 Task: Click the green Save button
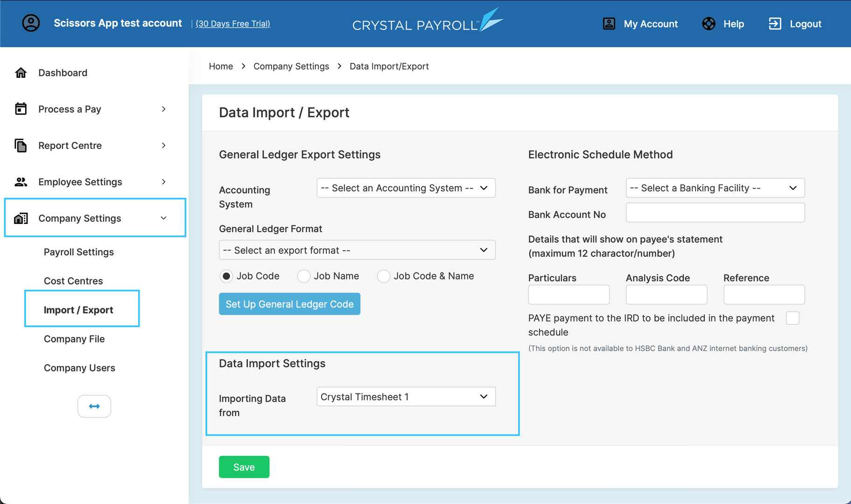[244, 467]
